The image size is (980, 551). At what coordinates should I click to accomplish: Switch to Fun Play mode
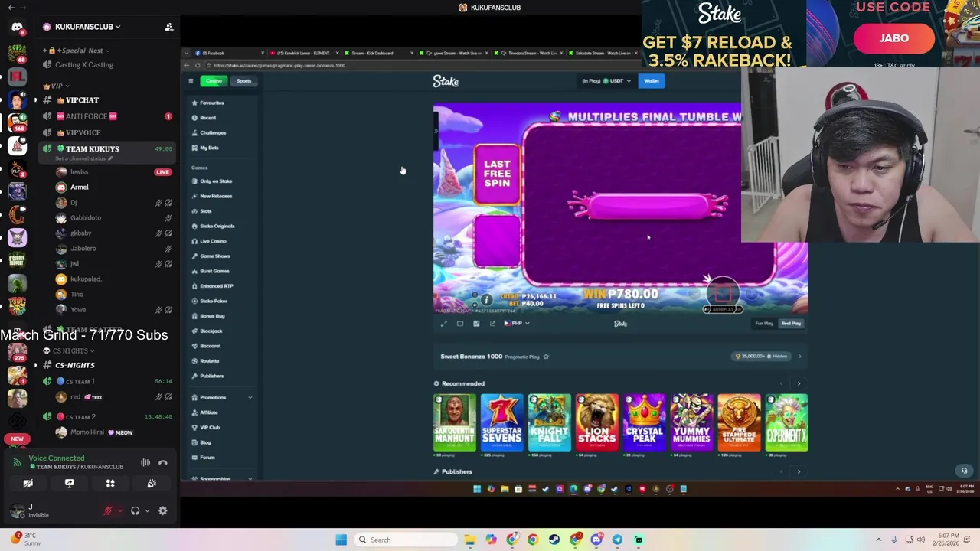[764, 324]
